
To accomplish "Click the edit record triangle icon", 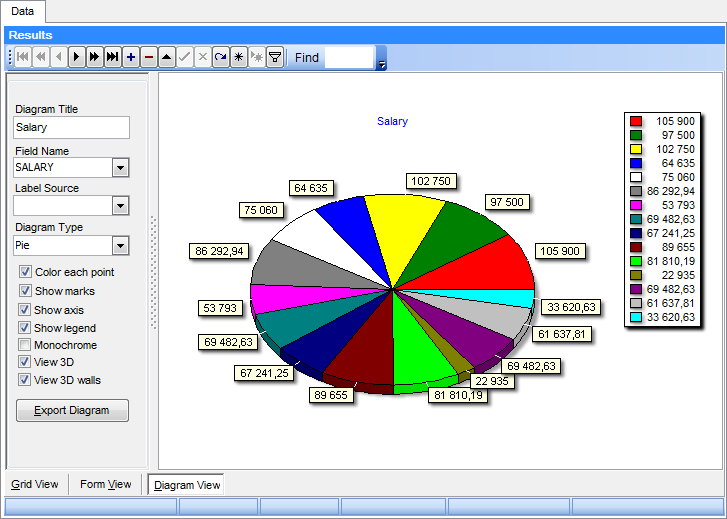I will click(167, 58).
